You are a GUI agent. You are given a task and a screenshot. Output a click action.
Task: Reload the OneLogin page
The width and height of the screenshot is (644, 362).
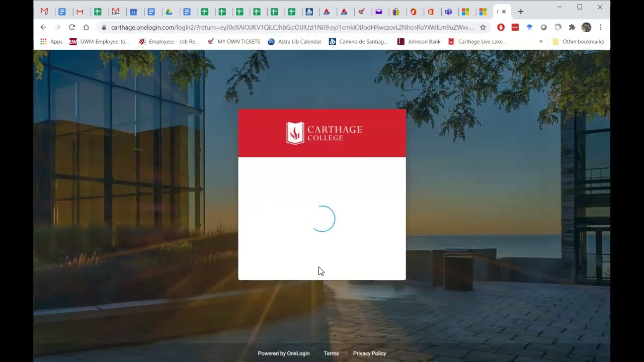[72, 27]
